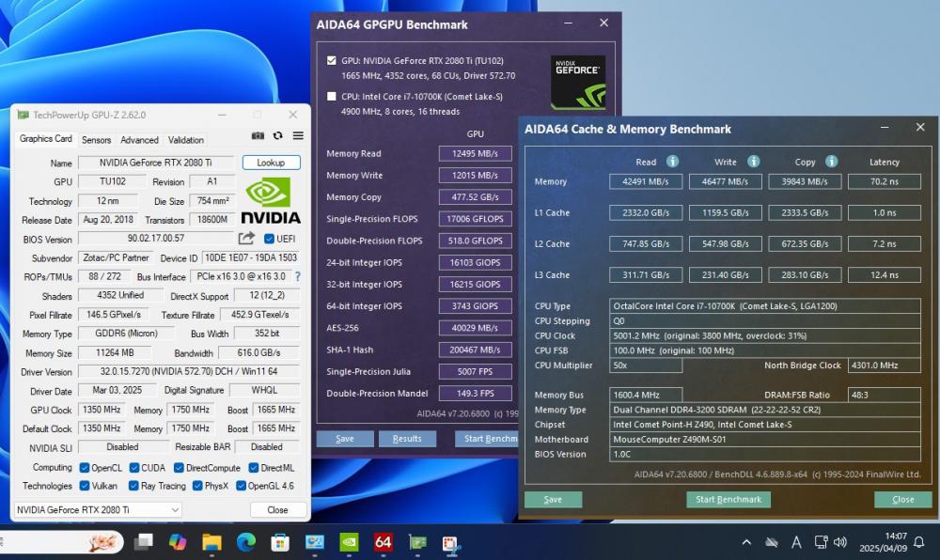Toggle the DirectCompute checkbox

179,467
